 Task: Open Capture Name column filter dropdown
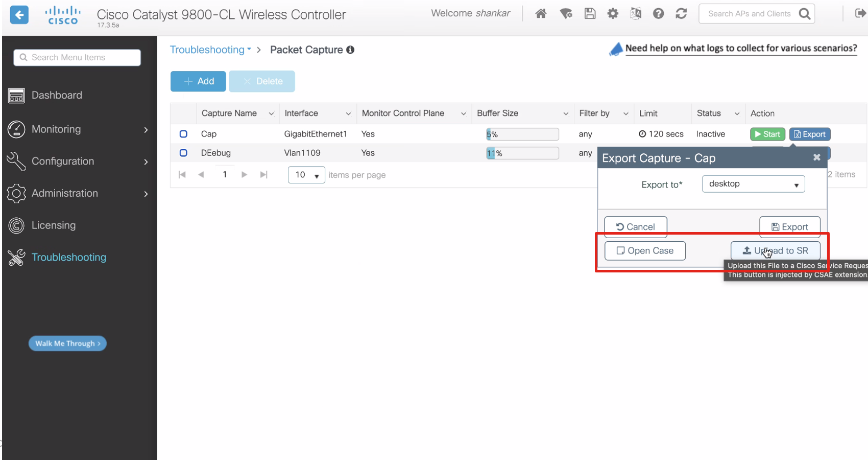coord(271,114)
